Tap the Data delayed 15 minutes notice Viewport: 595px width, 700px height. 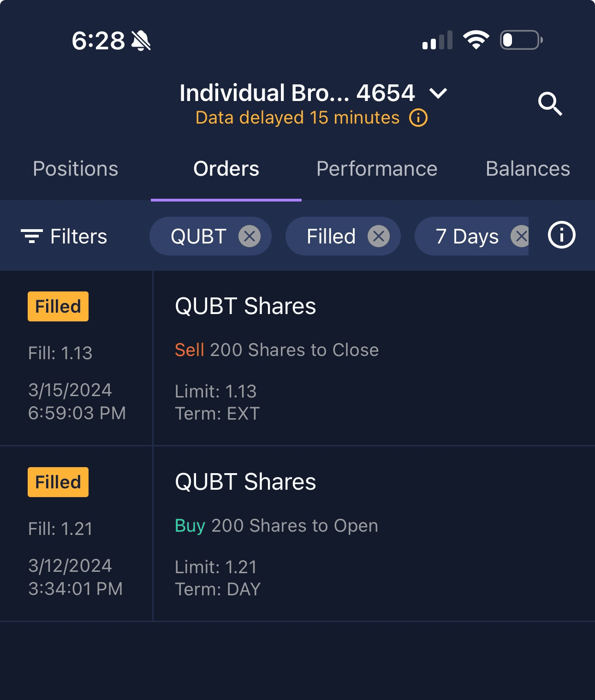tap(297, 118)
